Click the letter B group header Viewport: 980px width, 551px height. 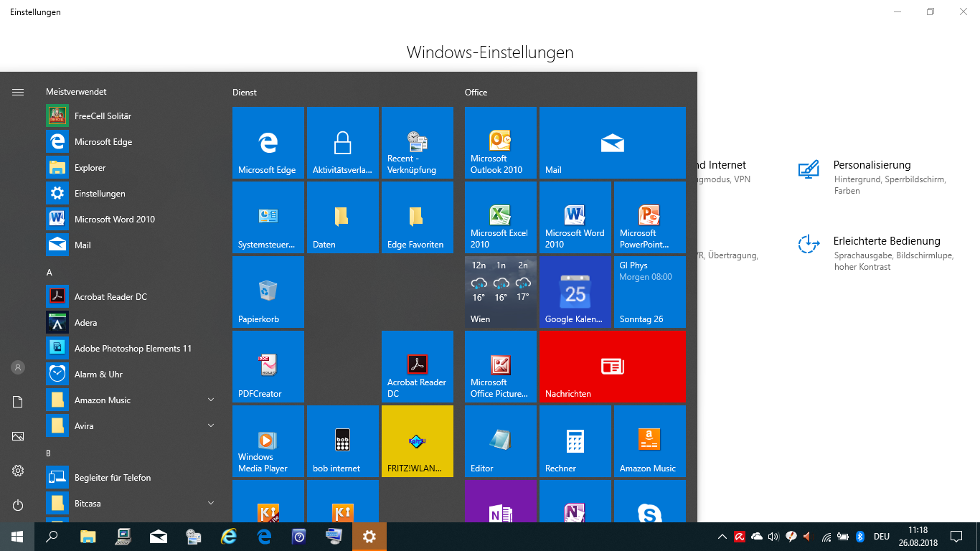tap(49, 453)
